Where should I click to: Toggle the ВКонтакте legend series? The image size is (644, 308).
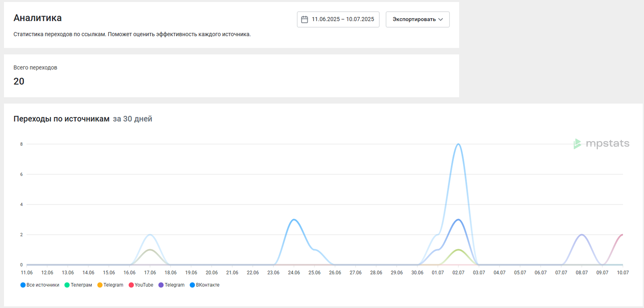204,285
